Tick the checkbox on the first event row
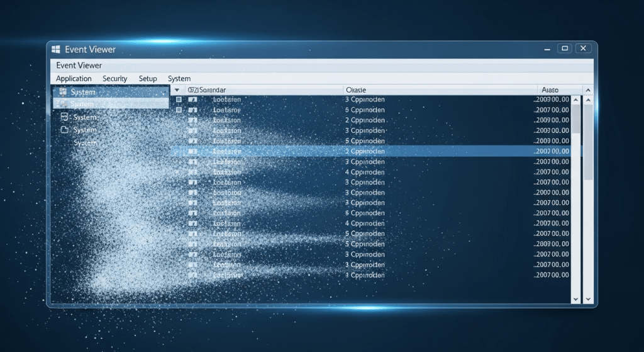Viewport: 644px width, 352px height. [179, 99]
